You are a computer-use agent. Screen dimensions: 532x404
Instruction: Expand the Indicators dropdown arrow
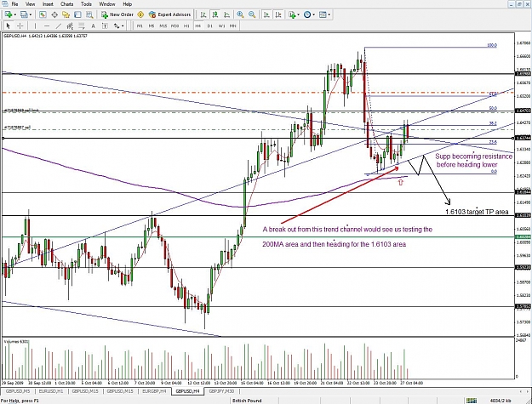point(298,14)
